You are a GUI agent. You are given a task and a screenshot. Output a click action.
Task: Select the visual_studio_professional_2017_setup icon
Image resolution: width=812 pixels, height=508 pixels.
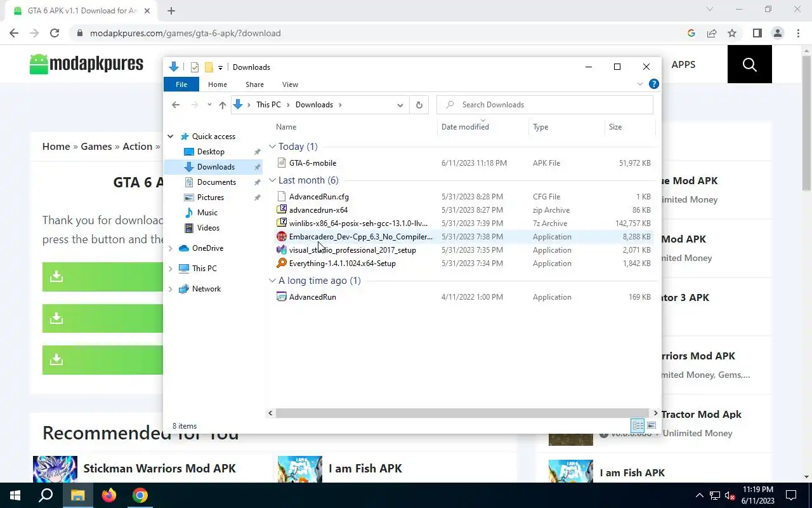tap(282, 250)
